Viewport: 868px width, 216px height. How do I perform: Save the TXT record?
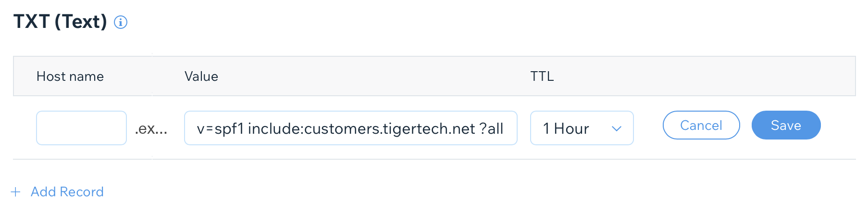pos(786,125)
